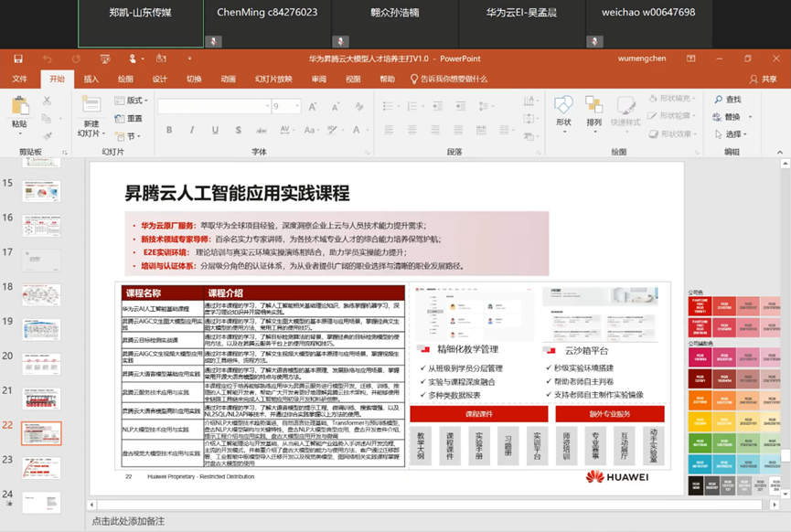791x532 pixels.
Task: Click the decrease font size icon
Action: (336, 106)
